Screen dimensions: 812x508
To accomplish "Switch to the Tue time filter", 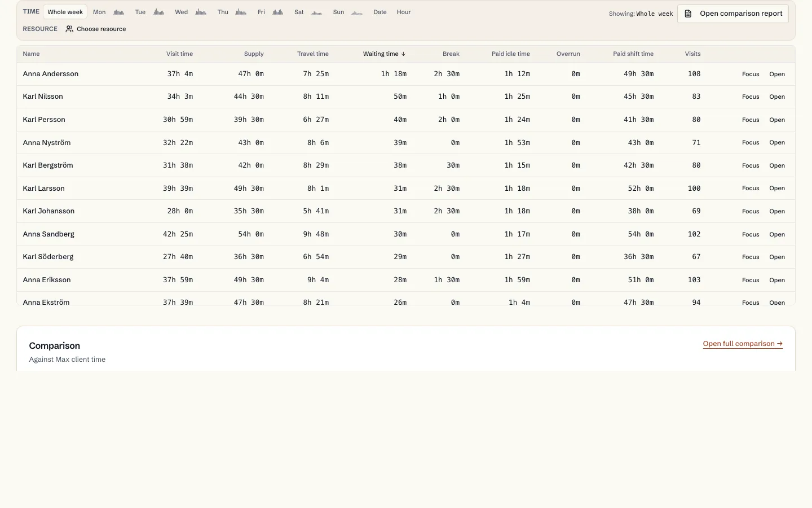I will pyautogui.click(x=140, y=12).
